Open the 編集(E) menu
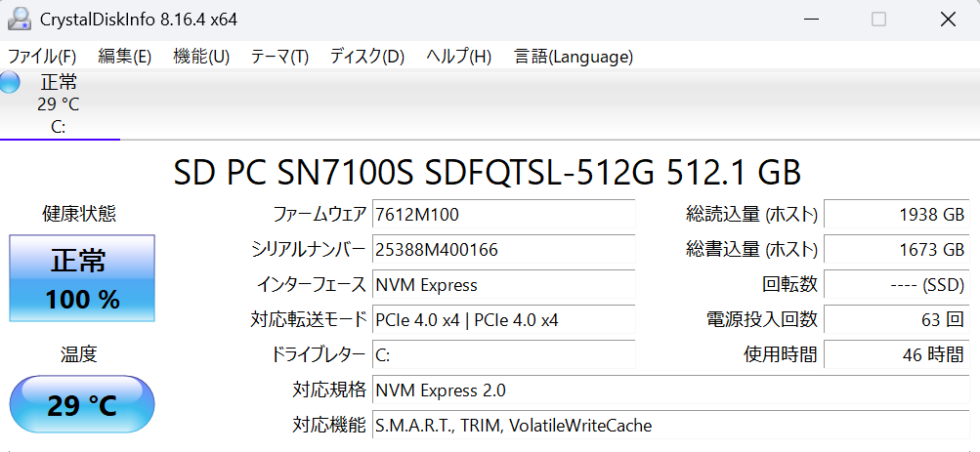This screenshot has height=452, width=980. (x=125, y=57)
